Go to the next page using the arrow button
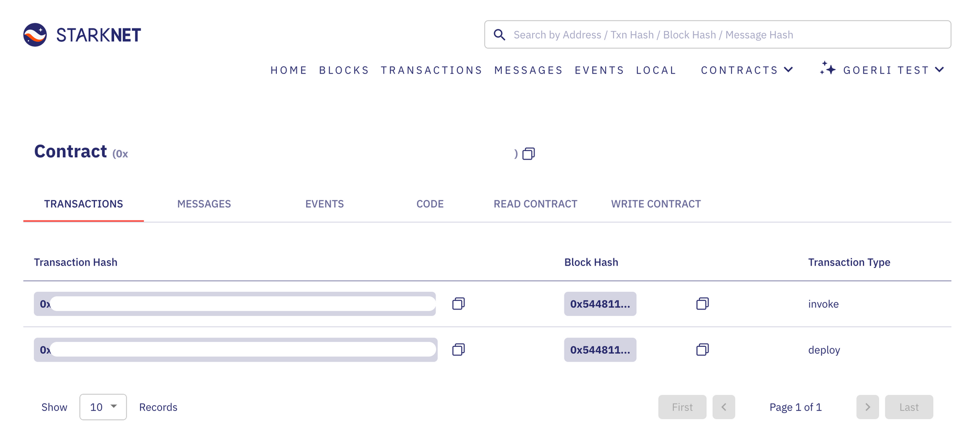 click(x=867, y=407)
